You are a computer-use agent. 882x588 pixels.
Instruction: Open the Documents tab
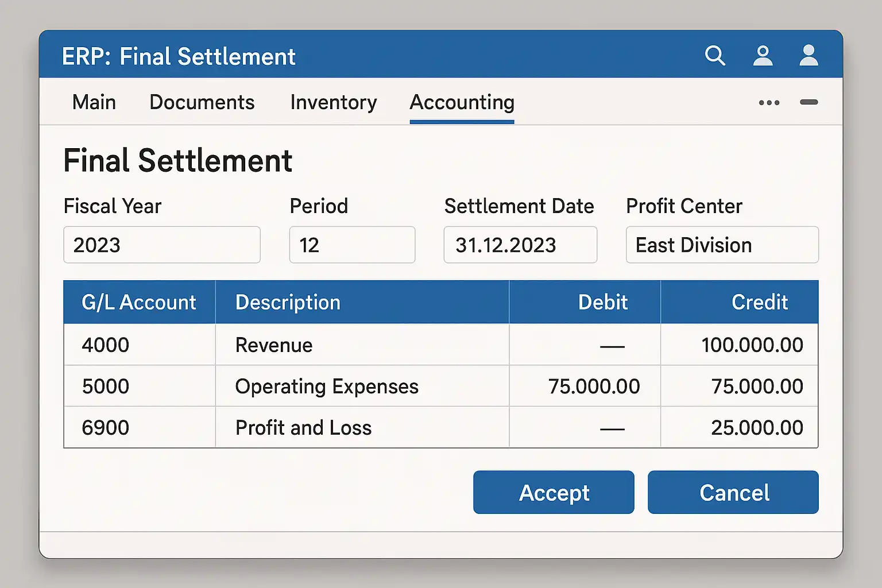pyautogui.click(x=202, y=102)
